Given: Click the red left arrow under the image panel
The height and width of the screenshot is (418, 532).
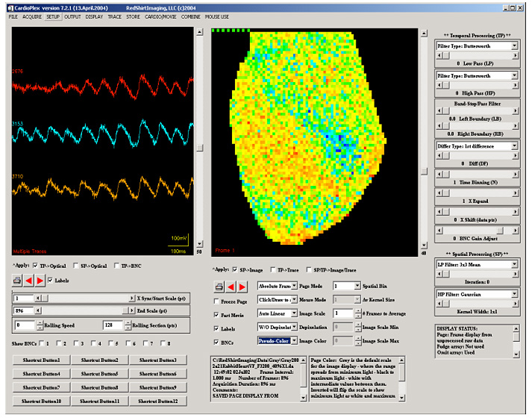Looking at the screenshot, I should pos(231,287).
